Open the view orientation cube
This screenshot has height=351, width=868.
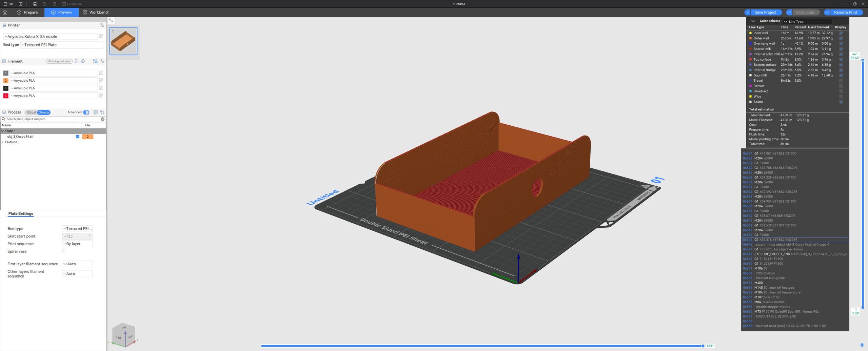[124, 335]
